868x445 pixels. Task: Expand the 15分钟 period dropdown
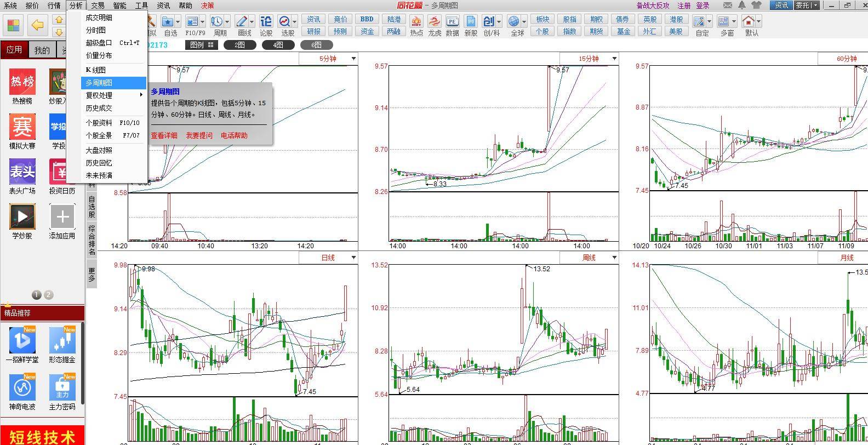point(614,59)
